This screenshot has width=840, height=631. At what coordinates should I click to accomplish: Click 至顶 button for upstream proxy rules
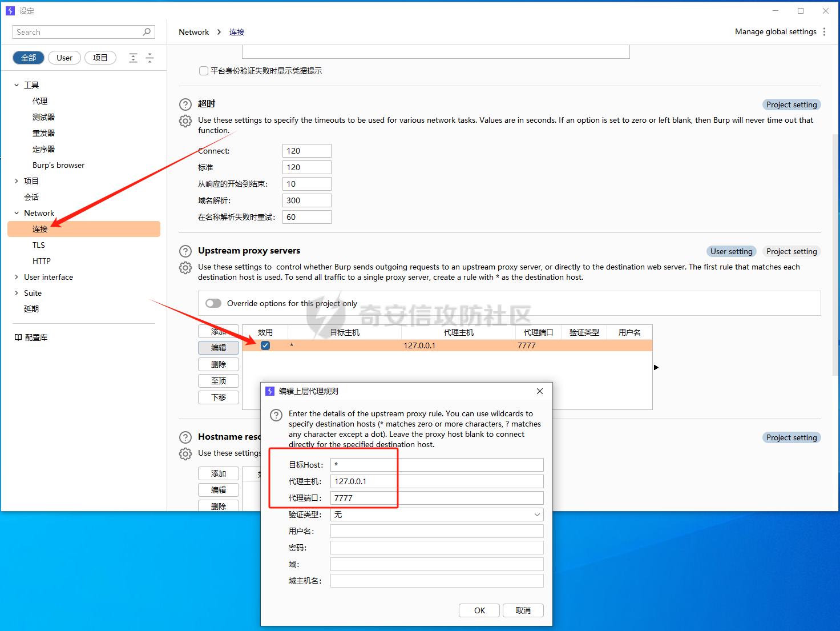219,381
